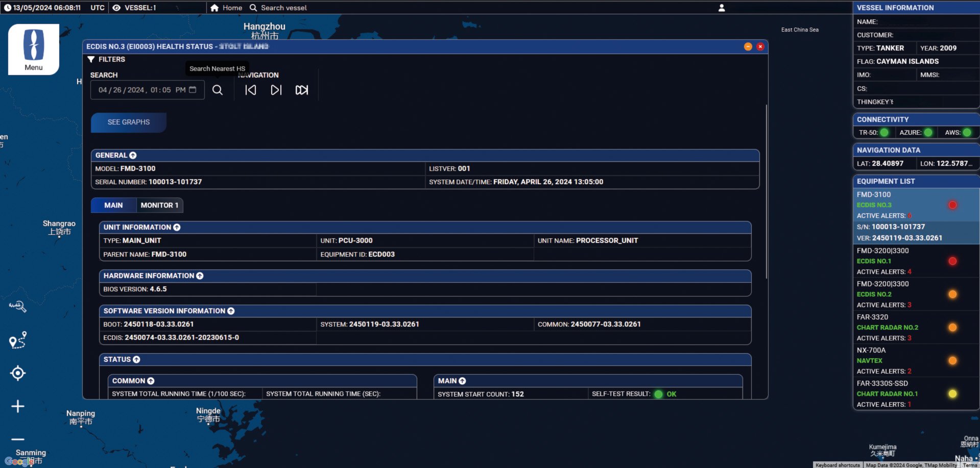Minimize the ECDIS NO.3 health status window

tap(748, 46)
